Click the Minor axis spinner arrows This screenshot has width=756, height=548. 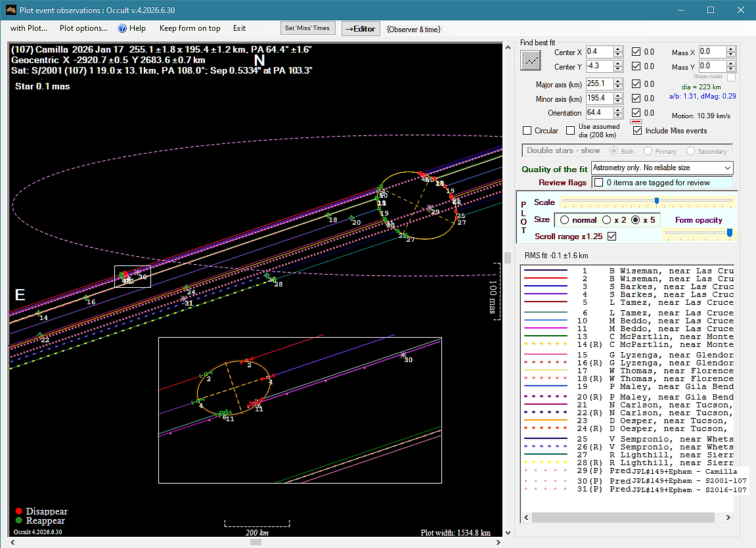point(618,99)
